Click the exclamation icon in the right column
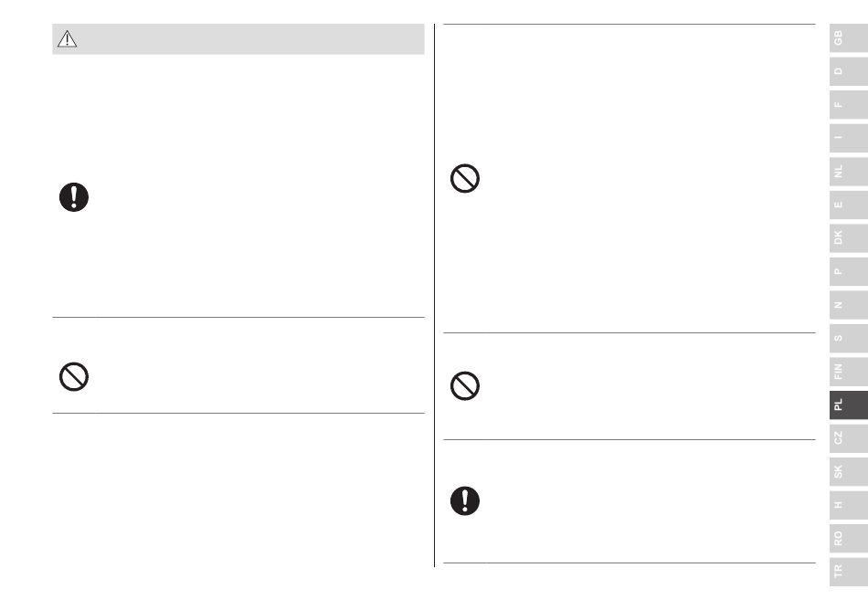 coord(465,501)
